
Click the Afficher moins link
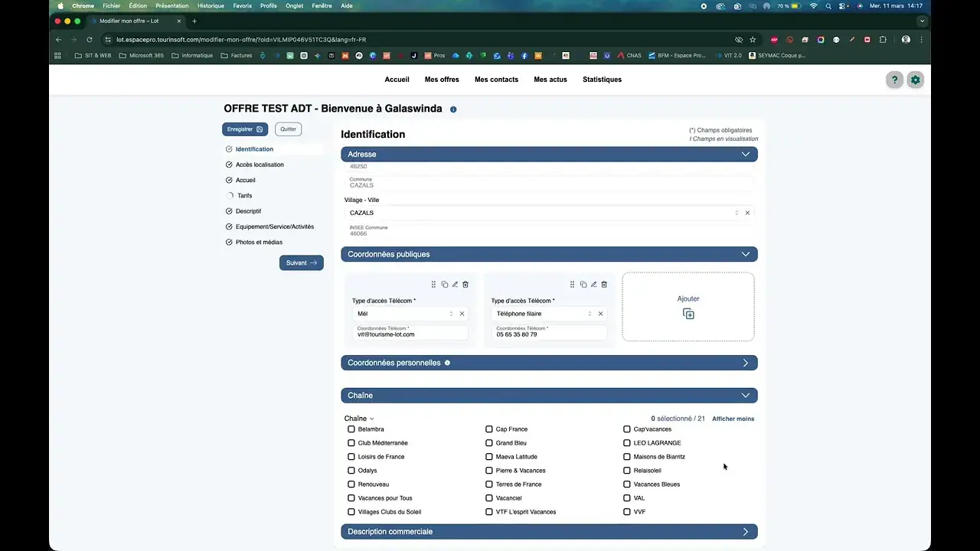[x=733, y=419]
